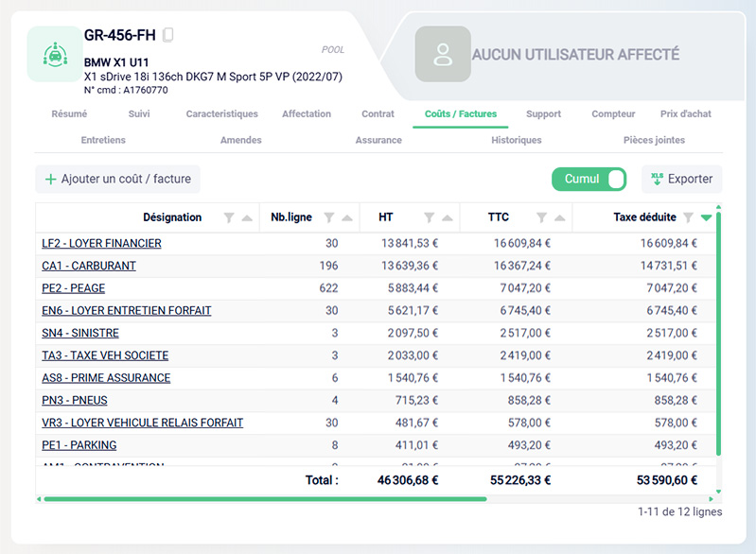Click the horizontal scrollbar under the table
This screenshot has height=554, width=756.
coord(265,499)
